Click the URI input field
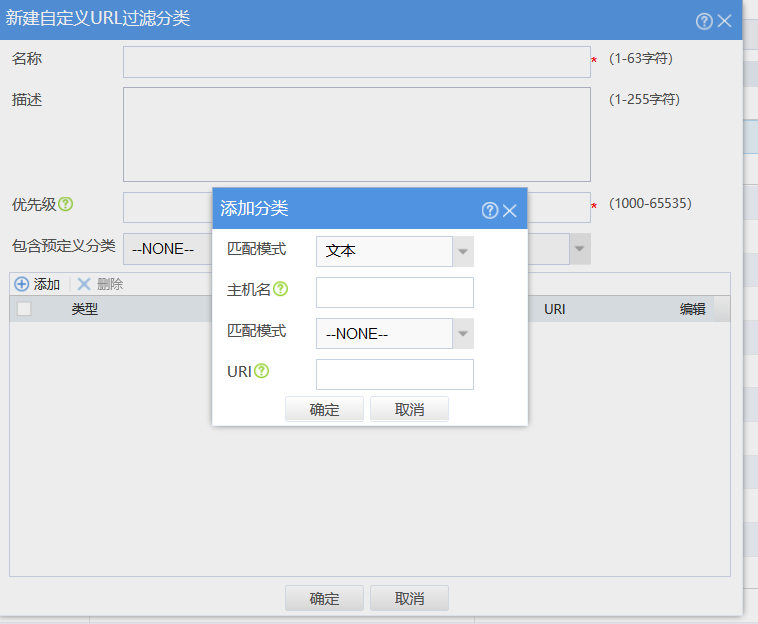The image size is (758, 624). point(394,374)
